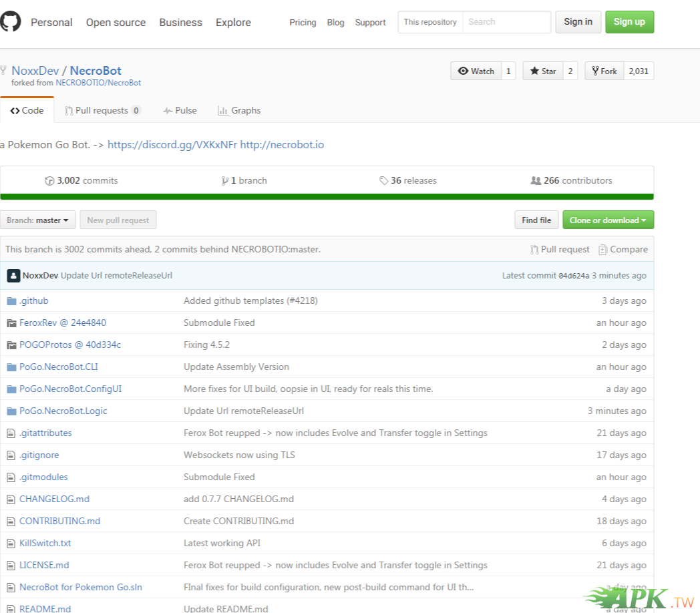Click the This repository search scope selector
The height and width of the screenshot is (613, 700).
pos(430,22)
